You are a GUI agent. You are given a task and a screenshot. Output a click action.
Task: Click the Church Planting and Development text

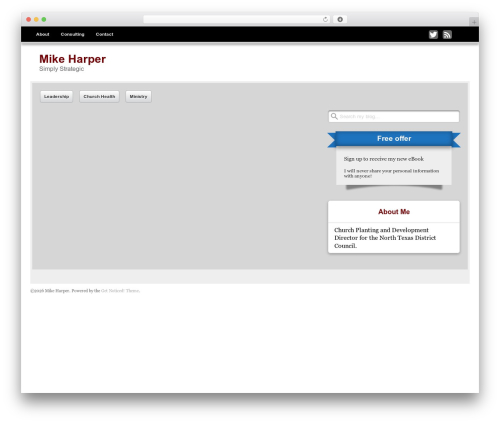385,238
